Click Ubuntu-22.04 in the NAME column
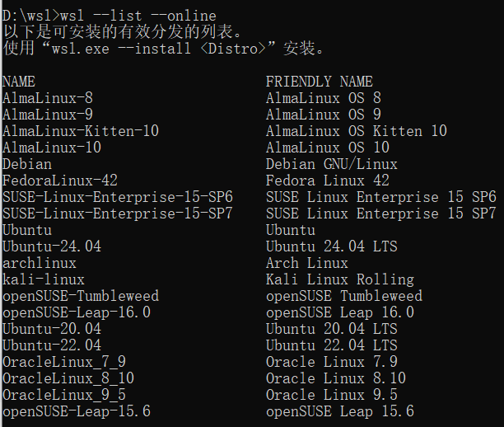Screen dimensions: 504x427 pyautogui.click(x=52, y=345)
